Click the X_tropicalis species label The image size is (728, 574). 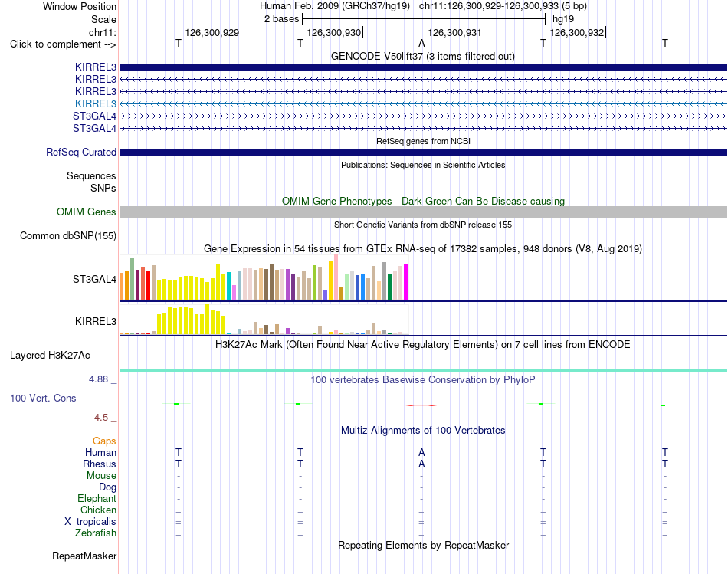click(90, 522)
